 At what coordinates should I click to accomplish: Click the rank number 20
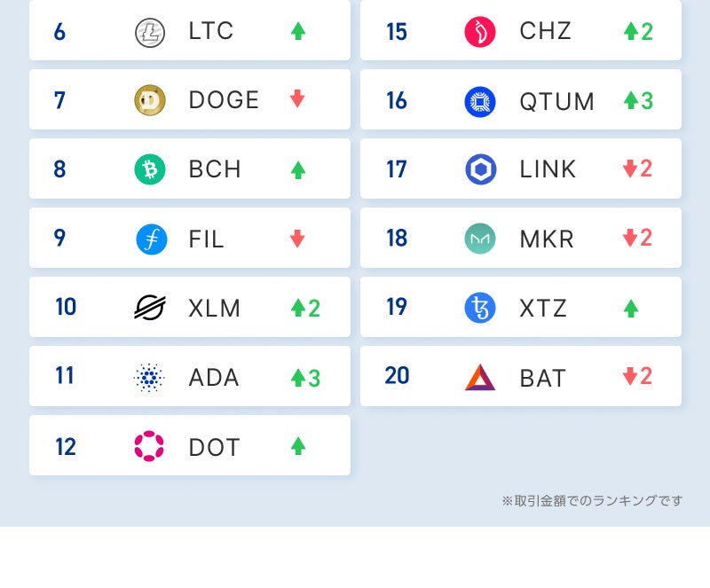[397, 376]
